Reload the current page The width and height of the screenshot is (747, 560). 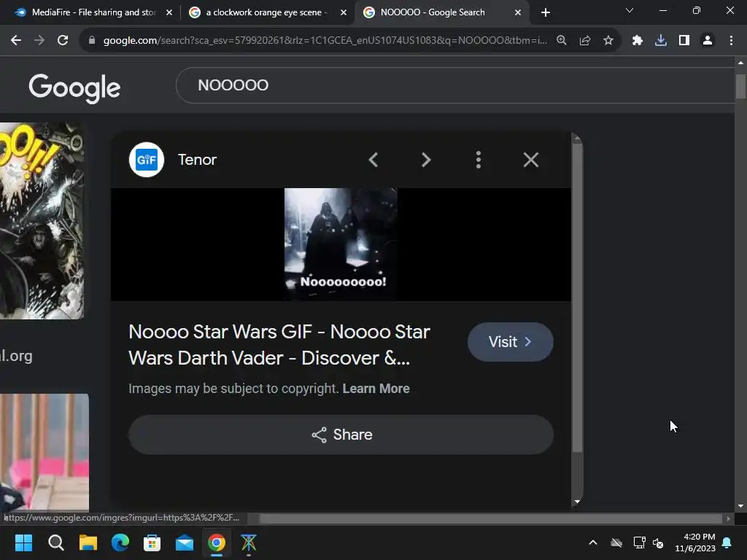click(x=63, y=41)
